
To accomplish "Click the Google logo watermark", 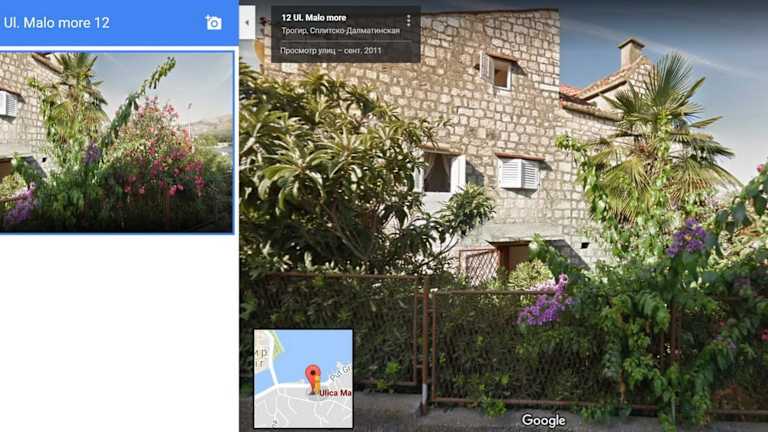I will [543, 420].
